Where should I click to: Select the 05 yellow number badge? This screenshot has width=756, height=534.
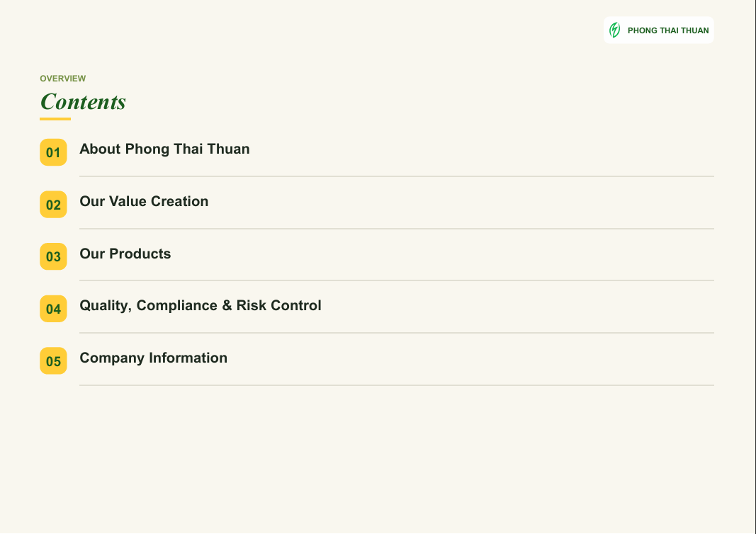pyautogui.click(x=53, y=360)
